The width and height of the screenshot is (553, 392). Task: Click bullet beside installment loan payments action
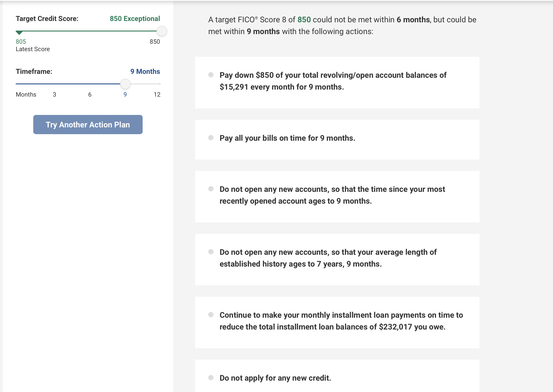[211, 314]
